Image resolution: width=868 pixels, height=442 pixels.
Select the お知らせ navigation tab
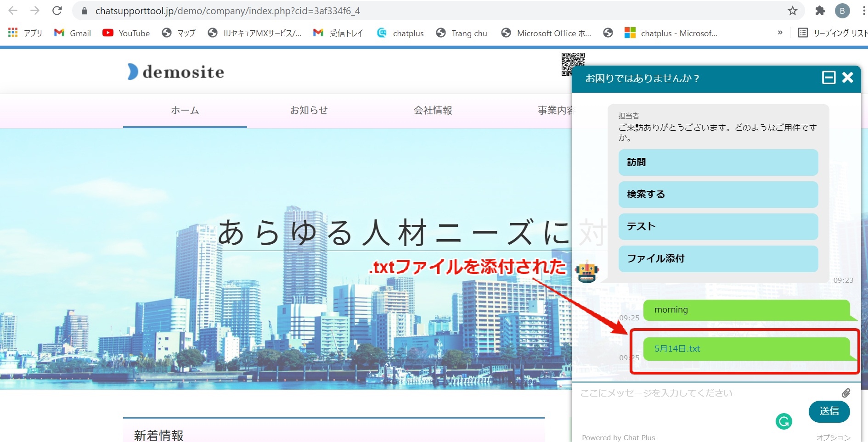pos(309,111)
